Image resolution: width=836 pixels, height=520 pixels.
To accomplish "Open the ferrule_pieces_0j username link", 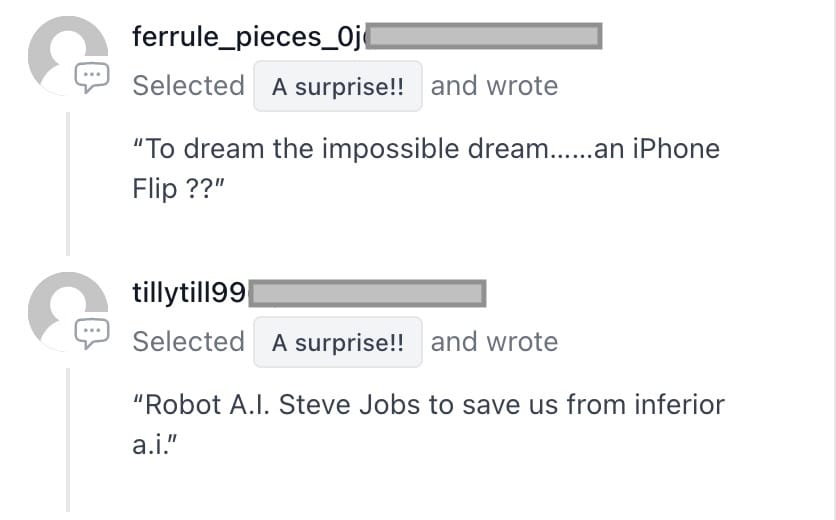I will click(x=250, y=37).
